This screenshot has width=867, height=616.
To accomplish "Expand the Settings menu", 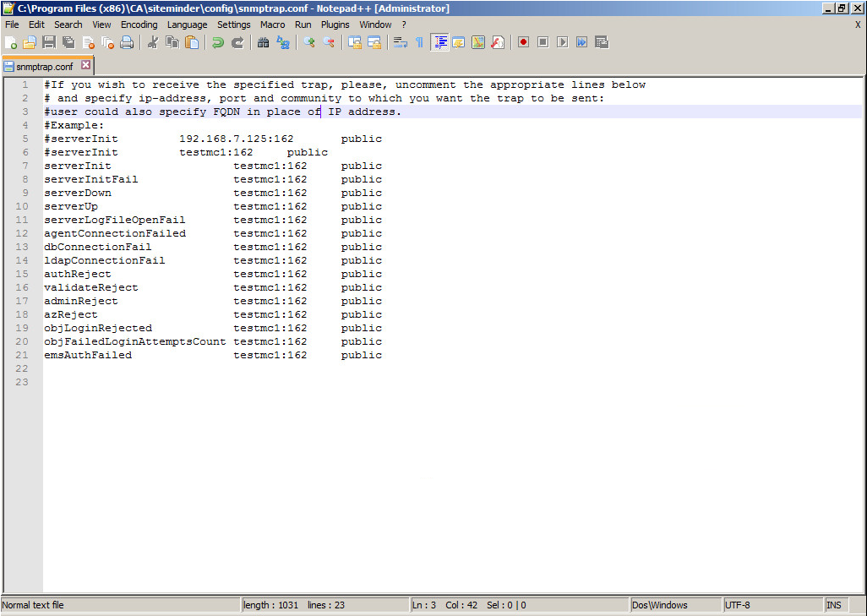I will click(x=234, y=25).
